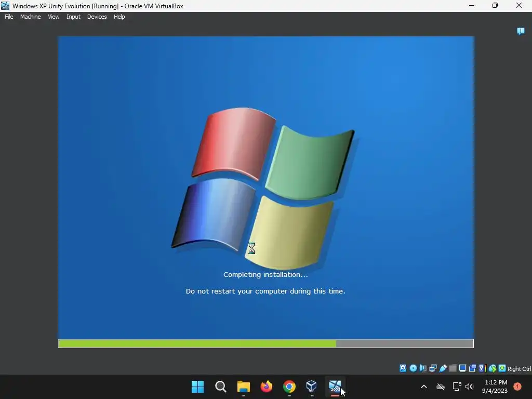Launch File Explorer from taskbar

pos(244,387)
